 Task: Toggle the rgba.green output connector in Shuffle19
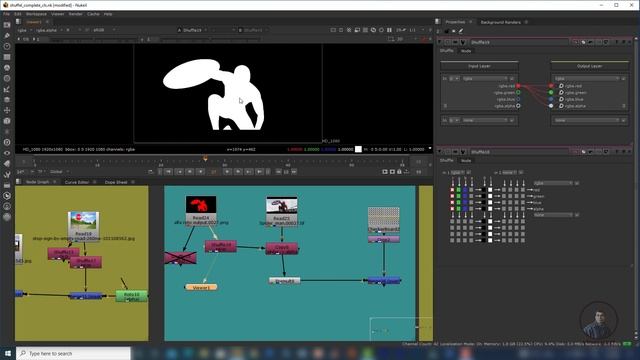coord(551,93)
